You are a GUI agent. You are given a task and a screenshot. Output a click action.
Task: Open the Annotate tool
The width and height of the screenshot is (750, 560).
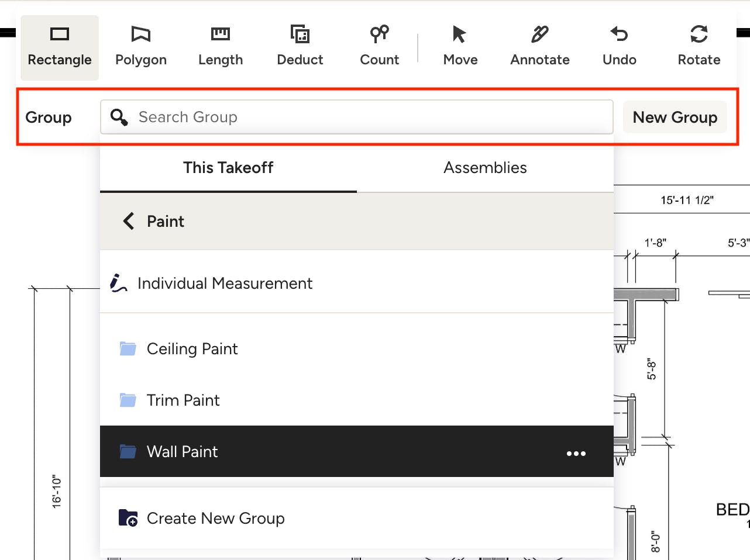[x=540, y=47]
